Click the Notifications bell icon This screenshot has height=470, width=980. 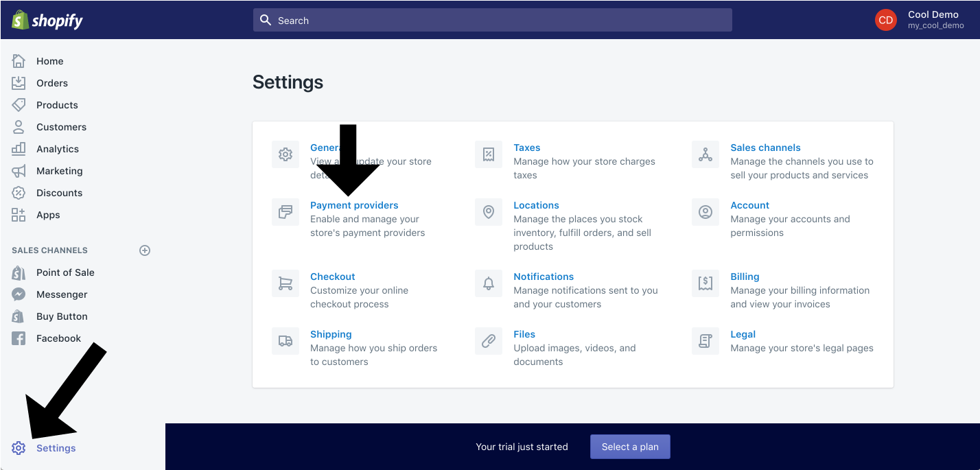click(489, 283)
